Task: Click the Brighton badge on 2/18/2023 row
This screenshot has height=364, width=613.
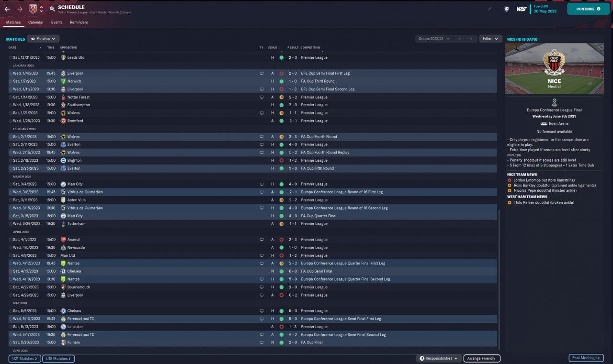Action: [63, 160]
